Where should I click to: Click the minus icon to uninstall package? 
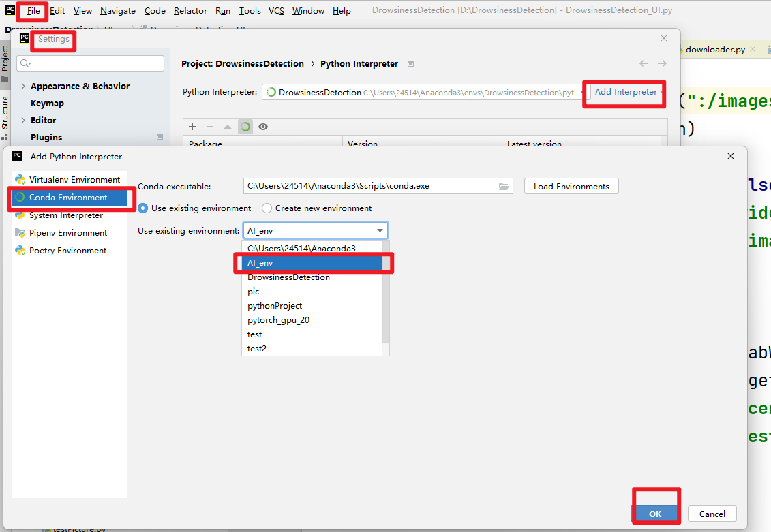tap(210, 127)
